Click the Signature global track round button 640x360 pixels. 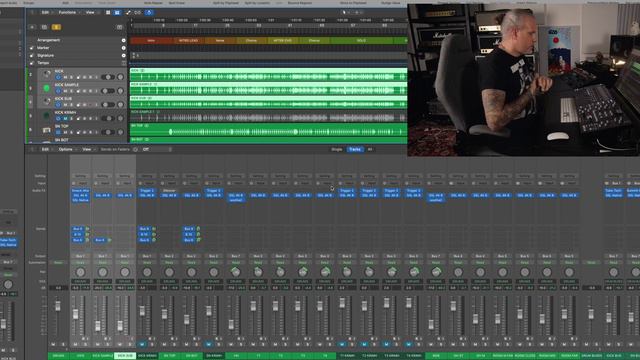coord(124,56)
